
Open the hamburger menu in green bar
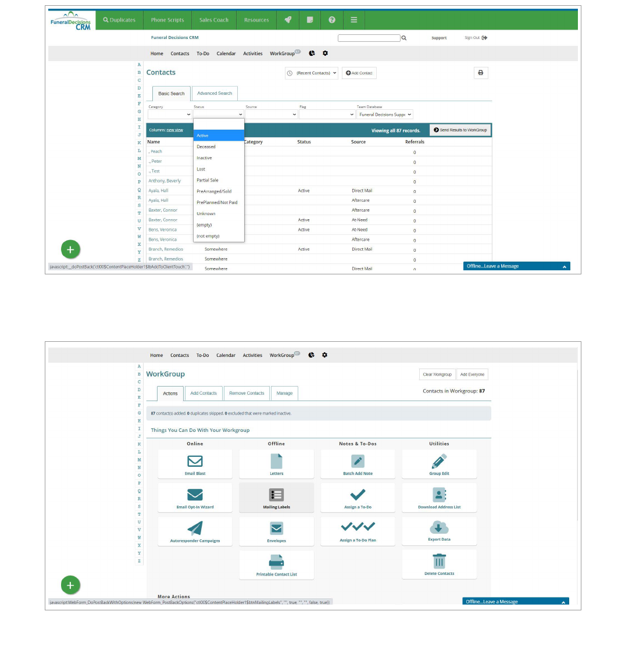[353, 20]
